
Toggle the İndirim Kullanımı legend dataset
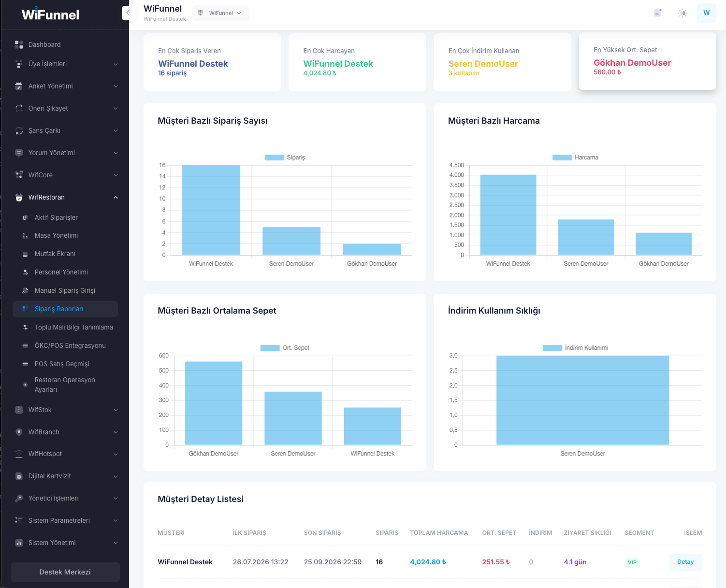tap(575, 348)
